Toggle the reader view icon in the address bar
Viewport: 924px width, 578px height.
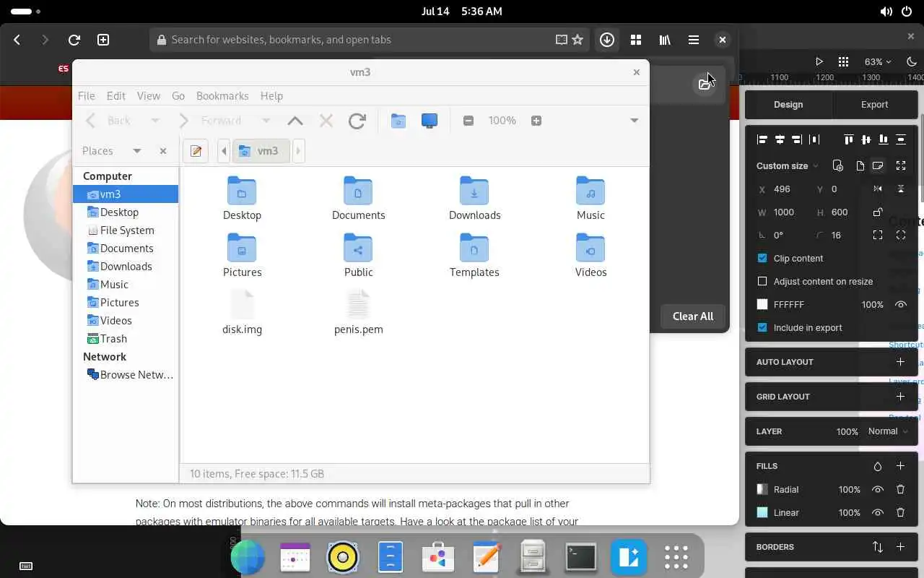tap(562, 40)
